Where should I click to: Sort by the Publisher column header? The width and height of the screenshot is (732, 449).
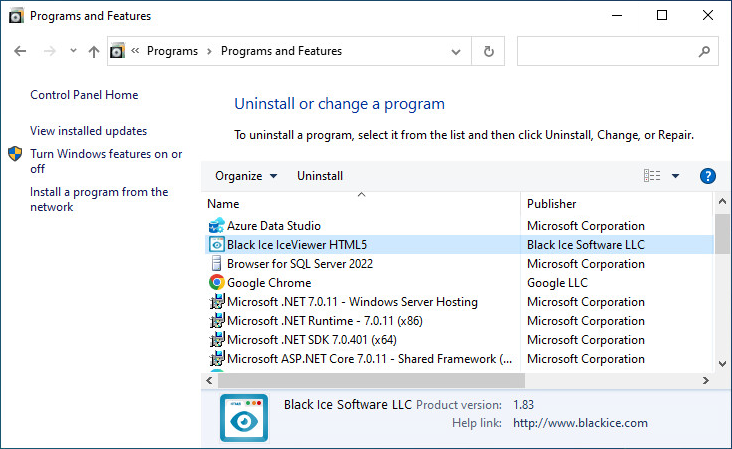[x=617, y=204]
